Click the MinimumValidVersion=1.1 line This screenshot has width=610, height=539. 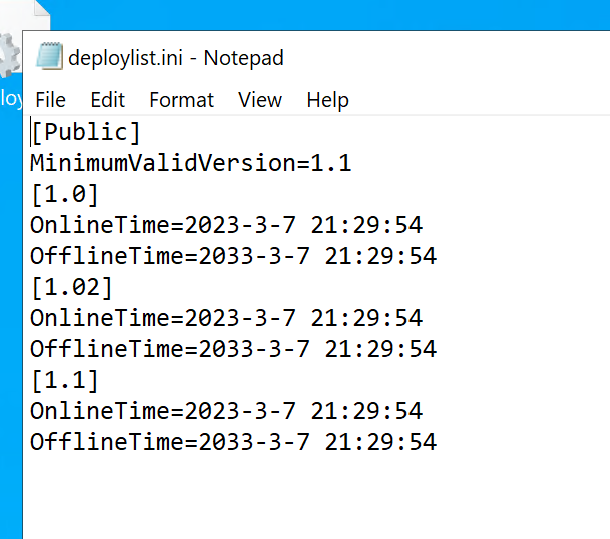point(190,163)
